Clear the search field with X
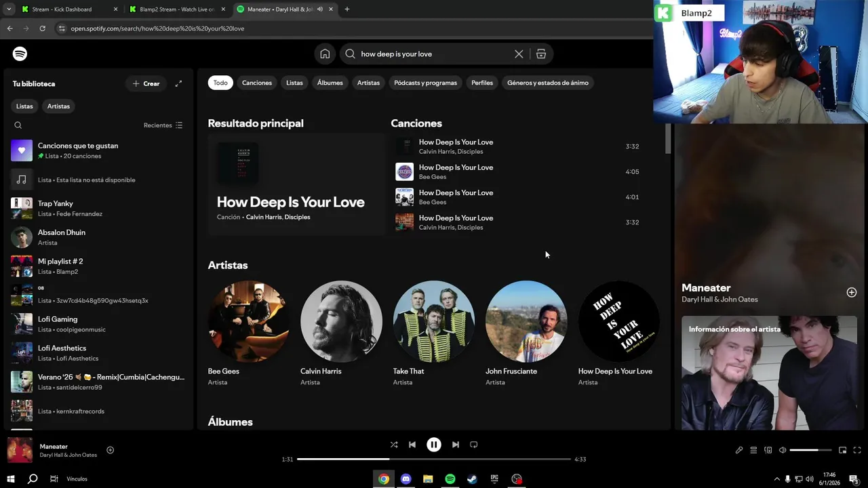 coord(519,54)
